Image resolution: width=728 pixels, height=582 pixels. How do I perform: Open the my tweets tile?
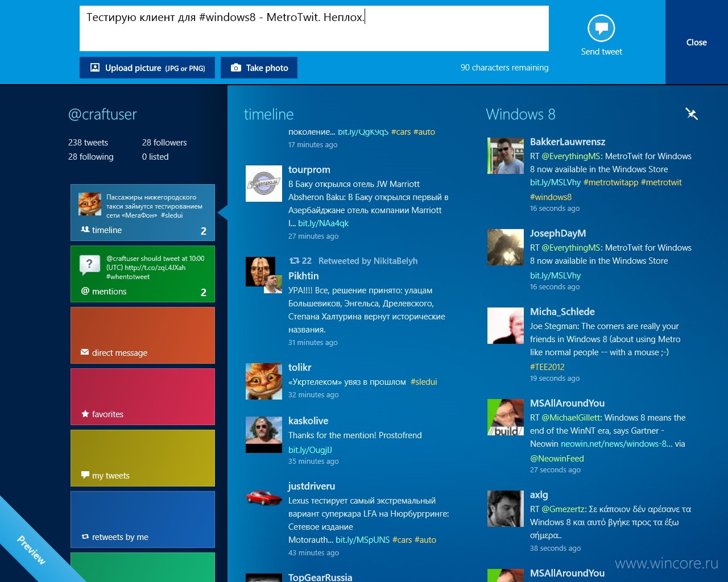pyautogui.click(x=143, y=458)
